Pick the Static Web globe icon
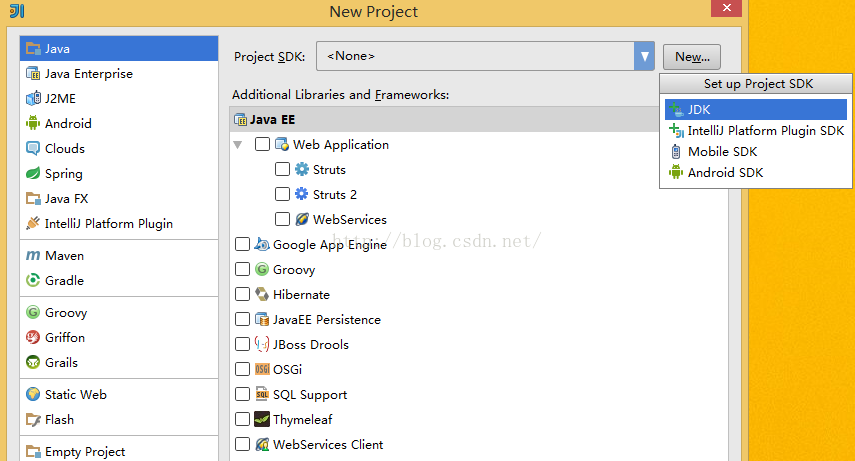The height and width of the screenshot is (461, 855). 33,394
